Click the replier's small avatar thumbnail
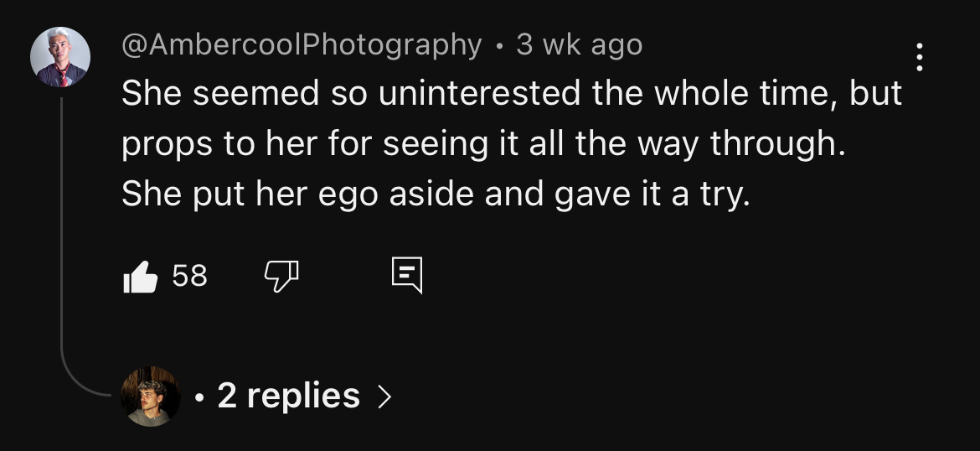Viewport: 980px width, 451px height. (x=151, y=396)
